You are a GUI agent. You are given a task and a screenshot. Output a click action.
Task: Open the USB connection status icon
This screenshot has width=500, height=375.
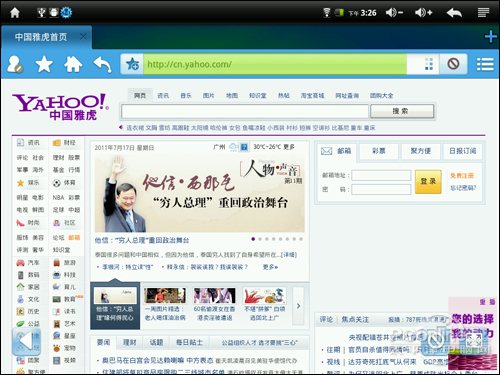pos(41,13)
